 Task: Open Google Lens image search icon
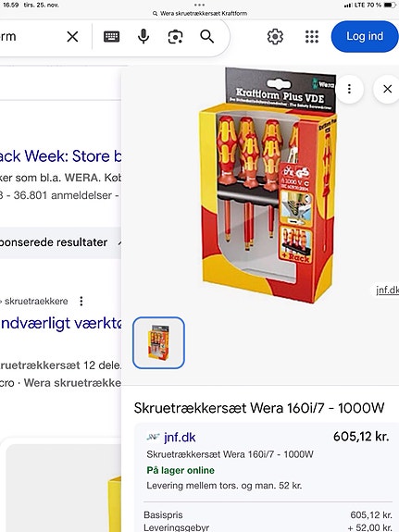(175, 37)
